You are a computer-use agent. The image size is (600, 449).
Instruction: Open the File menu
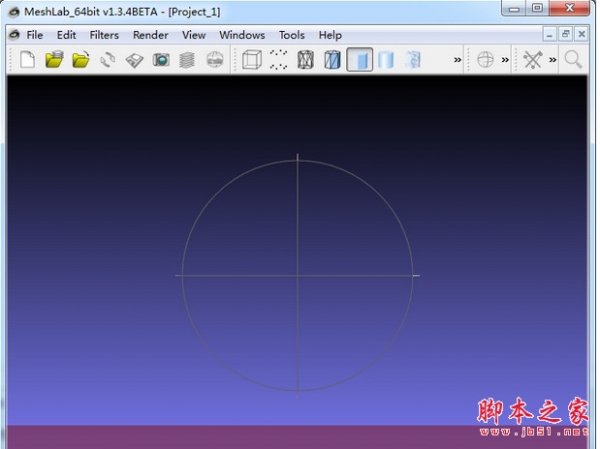(34, 35)
